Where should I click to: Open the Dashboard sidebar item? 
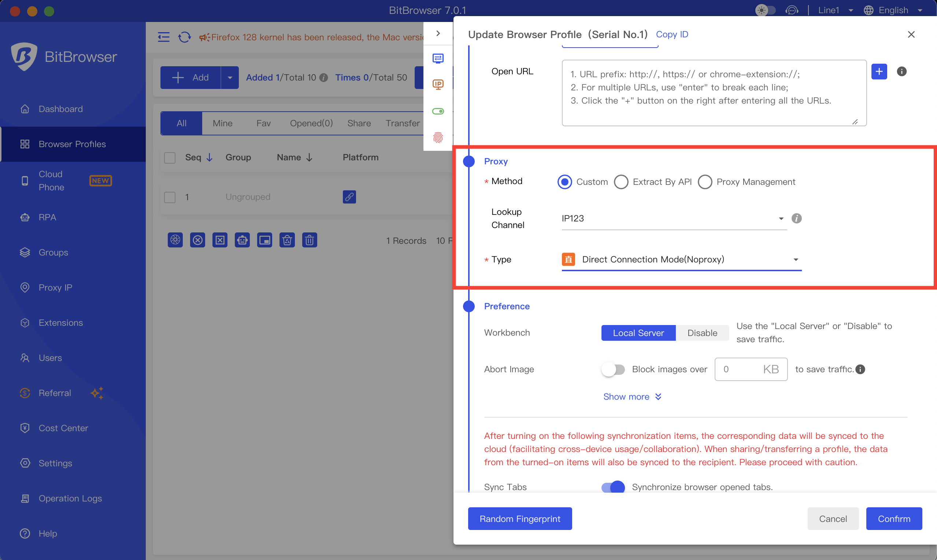pos(73,109)
